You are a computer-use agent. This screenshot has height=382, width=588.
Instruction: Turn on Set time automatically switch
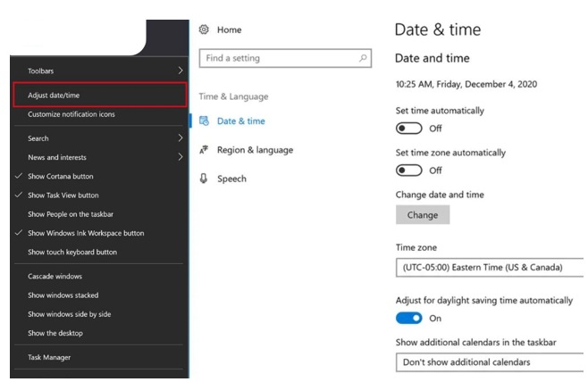408,129
